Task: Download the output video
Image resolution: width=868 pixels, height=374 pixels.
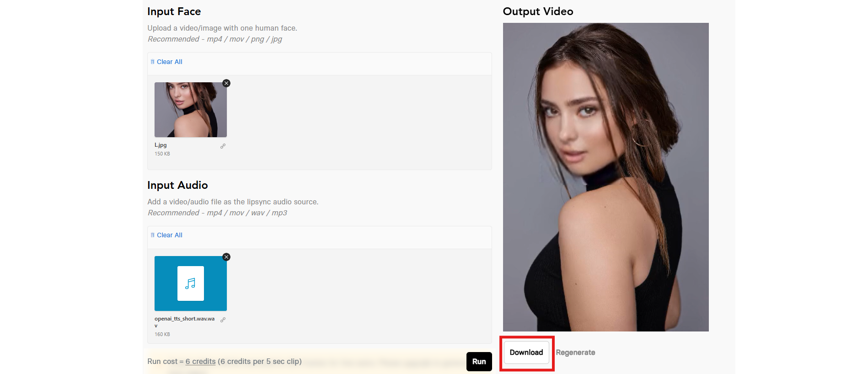Action: 526,353
